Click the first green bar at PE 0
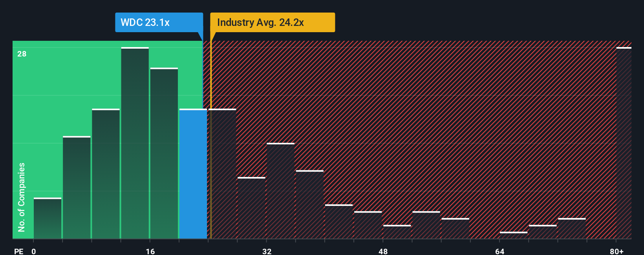The height and width of the screenshot is (255, 644). click(x=48, y=218)
